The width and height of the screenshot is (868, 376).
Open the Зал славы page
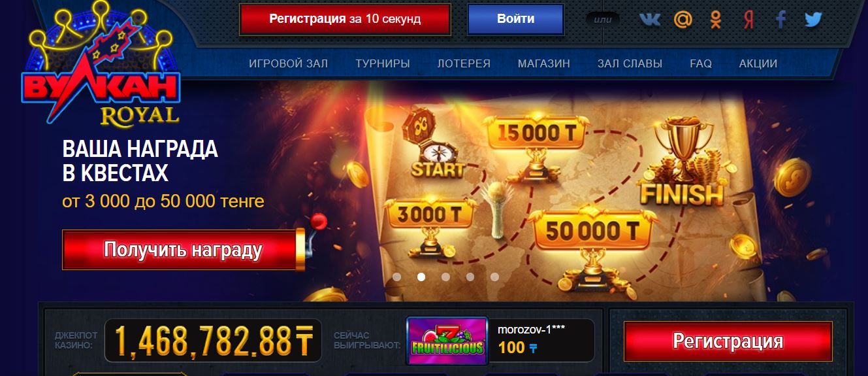click(x=630, y=63)
